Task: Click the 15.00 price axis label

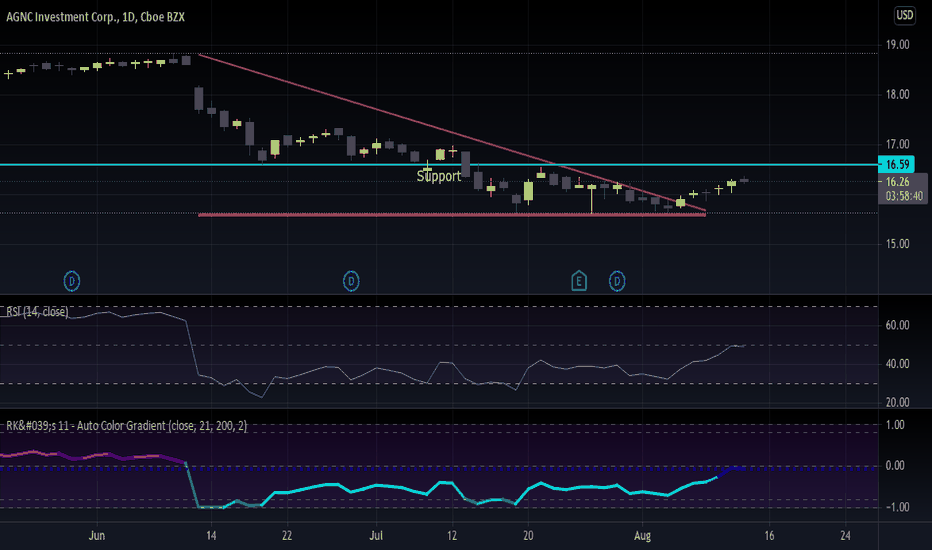Action: click(898, 244)
